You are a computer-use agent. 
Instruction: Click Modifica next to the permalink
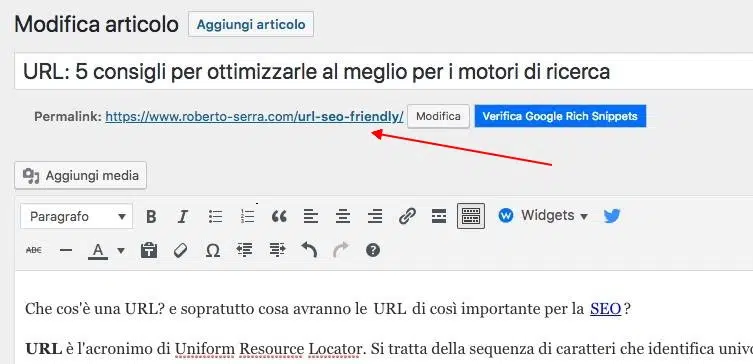(438, 116)
